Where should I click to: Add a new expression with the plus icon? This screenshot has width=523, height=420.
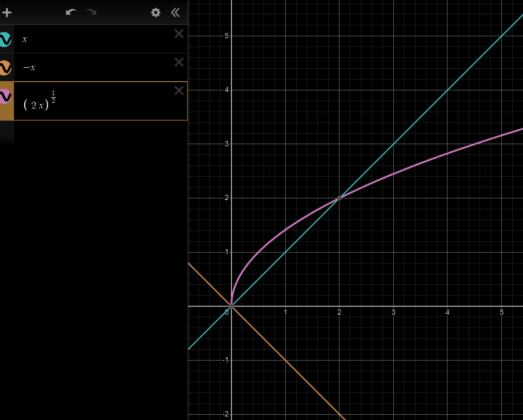click(x=7, y=13)
